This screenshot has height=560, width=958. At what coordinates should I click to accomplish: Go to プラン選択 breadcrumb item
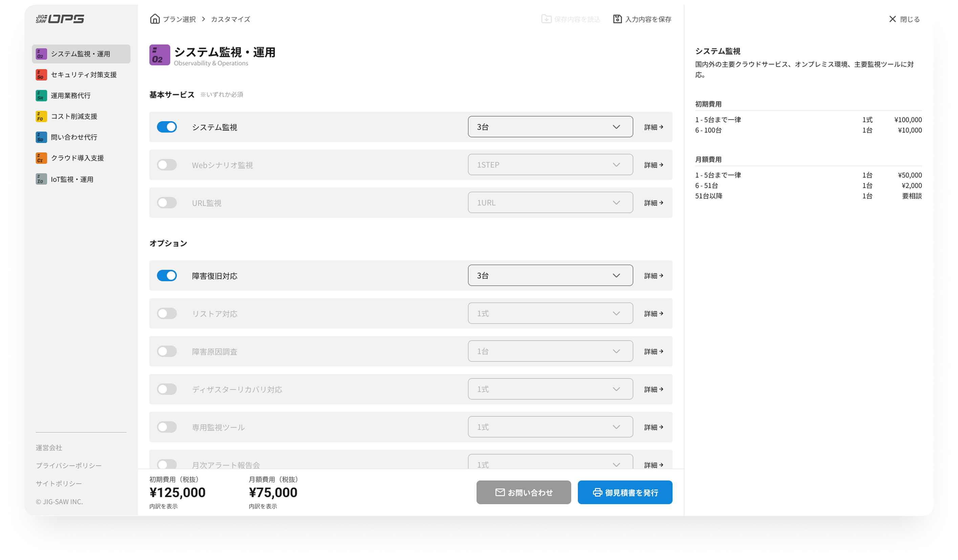[x=179, y=19]
